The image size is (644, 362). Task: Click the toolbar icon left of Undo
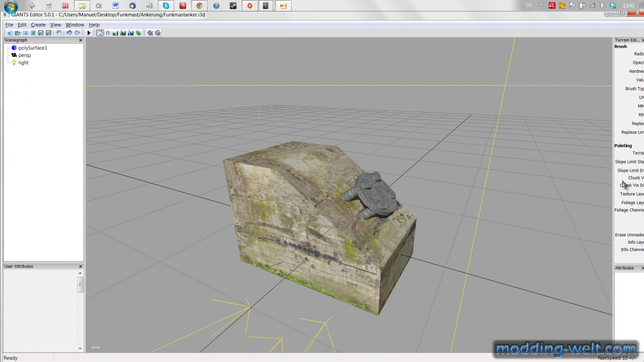[59, 33]
